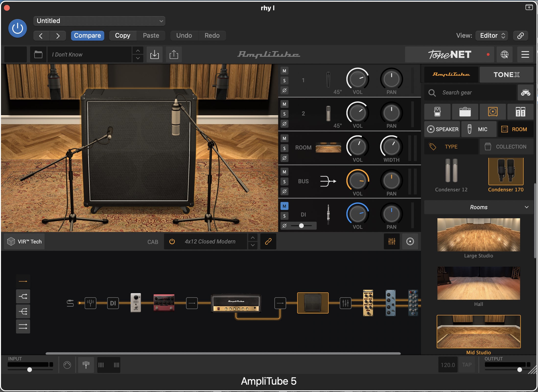Image resolution: width=538 pixels, height=392 pixels.
Task: Select the stomp pedal category icon
Action: 437,112
